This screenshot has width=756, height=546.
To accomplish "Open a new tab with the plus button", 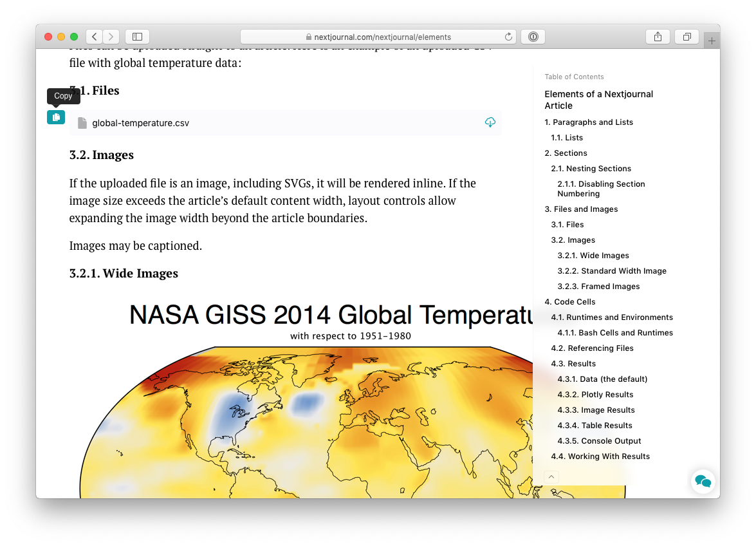I will coord(712,41).
